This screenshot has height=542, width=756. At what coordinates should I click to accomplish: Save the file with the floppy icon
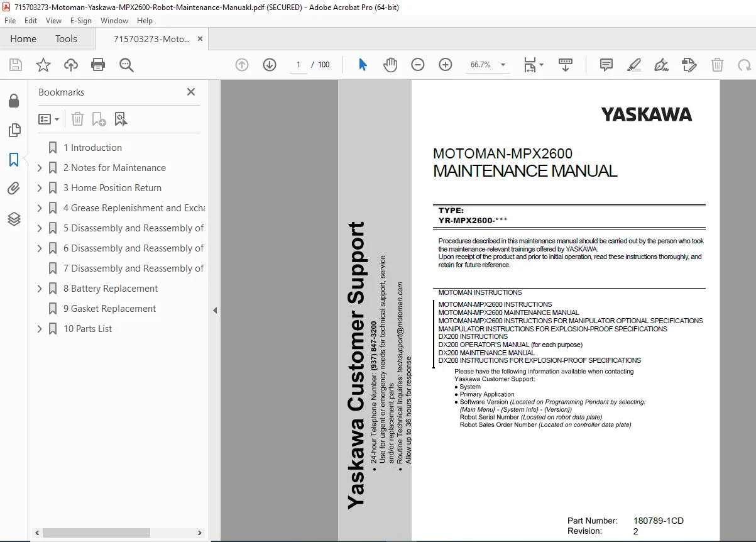[x=16, y=65]
